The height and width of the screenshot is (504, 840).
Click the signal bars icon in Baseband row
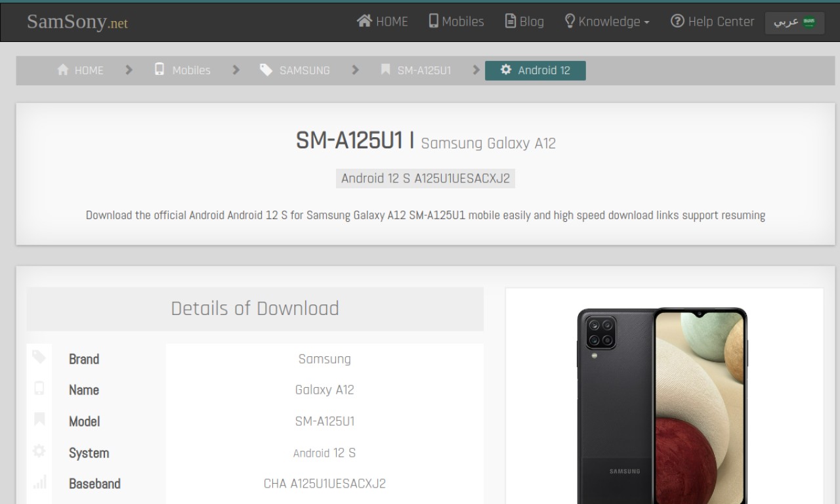coord(39,483)
